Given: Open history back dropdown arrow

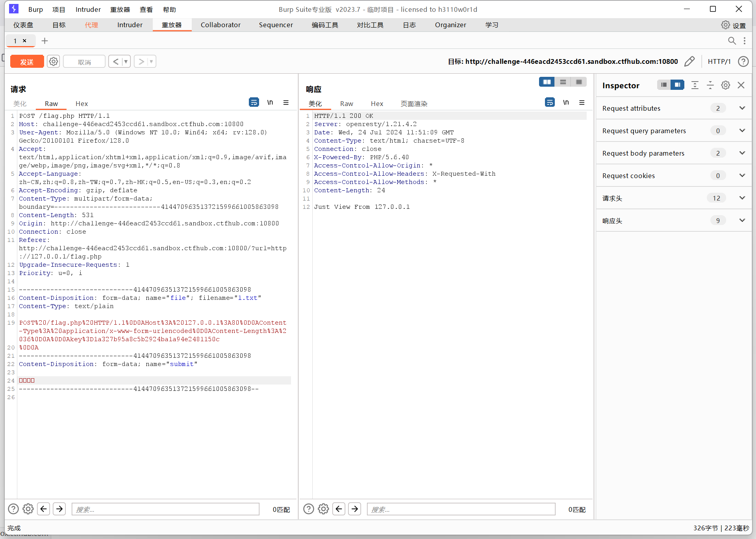Looking at the screenshot, I should [x=126, y=61].
